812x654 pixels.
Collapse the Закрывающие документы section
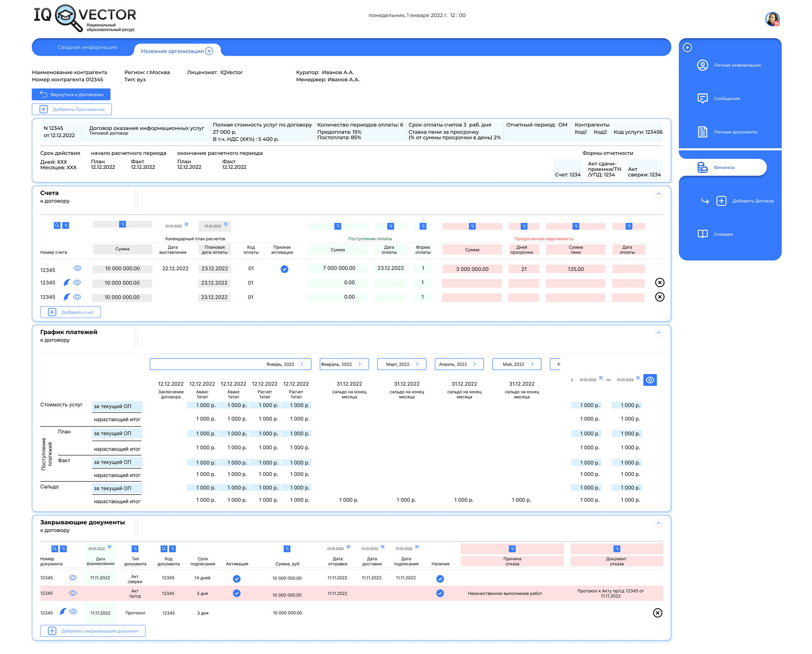(x=658, y=523)
